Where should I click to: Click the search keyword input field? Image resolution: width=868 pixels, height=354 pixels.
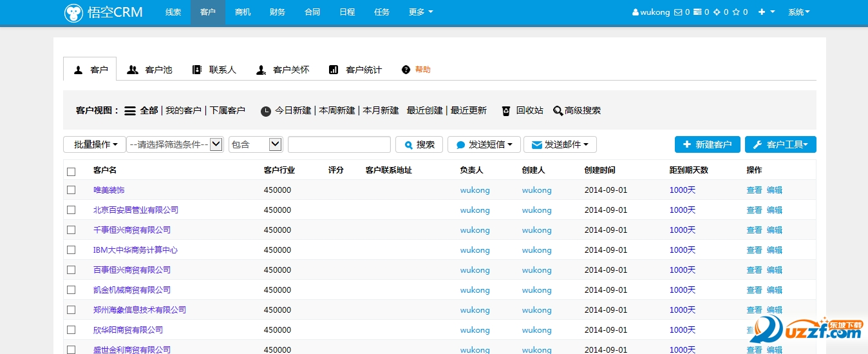tap(339, 144)
